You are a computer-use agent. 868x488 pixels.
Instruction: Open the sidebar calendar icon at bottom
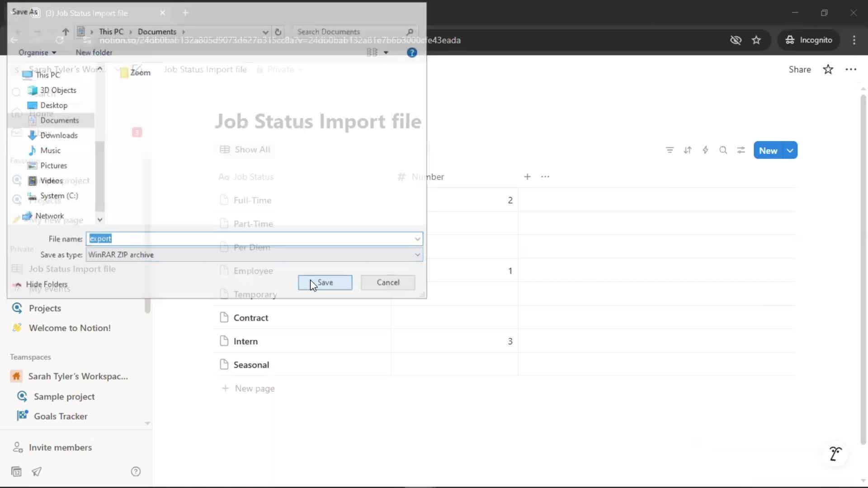tap(16, 472)
